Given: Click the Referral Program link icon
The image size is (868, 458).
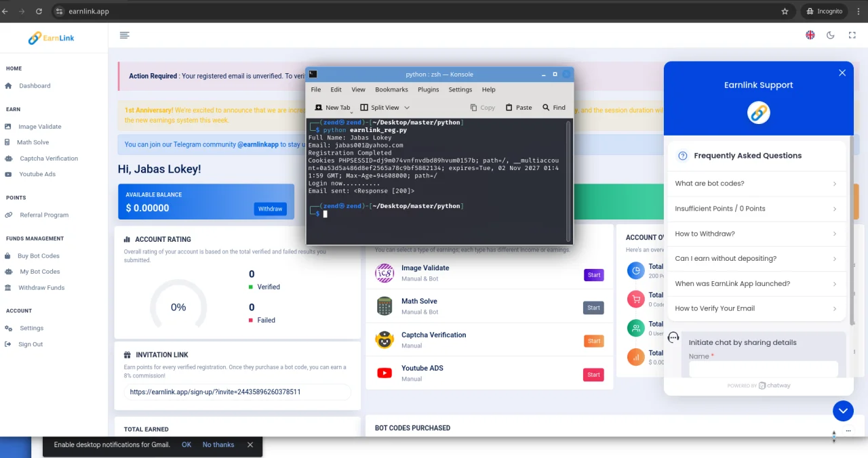Looking at the screenshot, I should click(x=8, y=215).
